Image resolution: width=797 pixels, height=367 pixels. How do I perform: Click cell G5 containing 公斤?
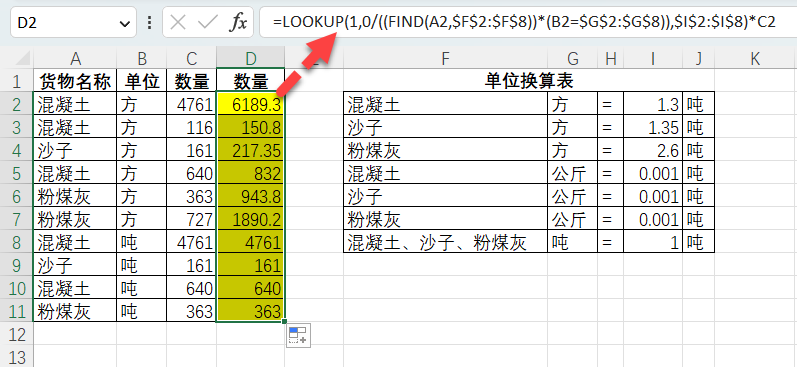coord(573,173)
